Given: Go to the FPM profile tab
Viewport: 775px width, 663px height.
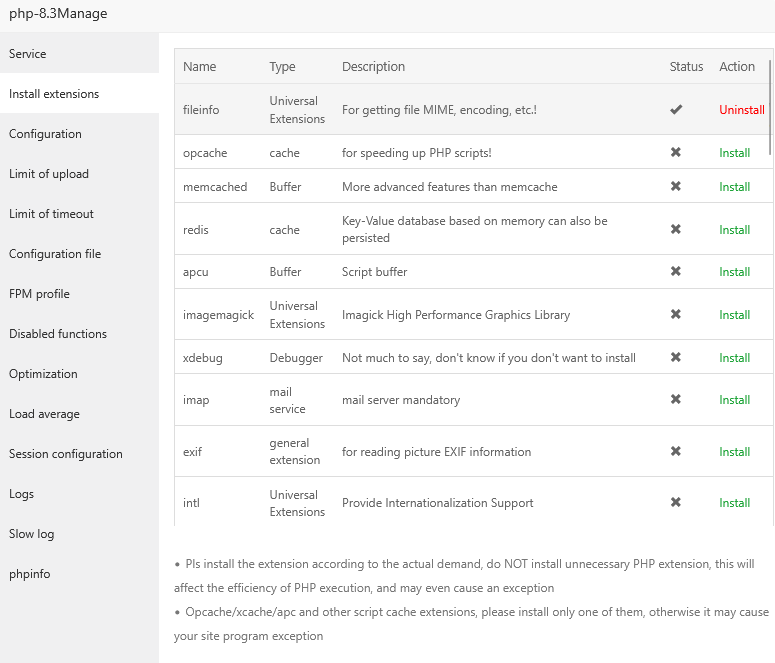Looking at the screenshot, I should coord(39,294).
